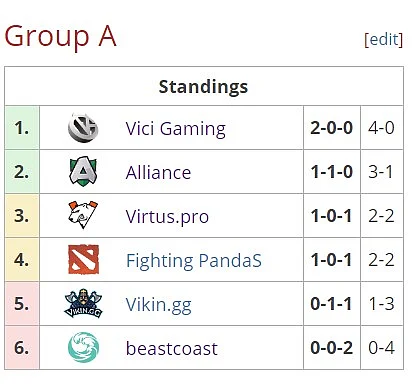Click the Alliance shield logo

click(x=83, y=171)
